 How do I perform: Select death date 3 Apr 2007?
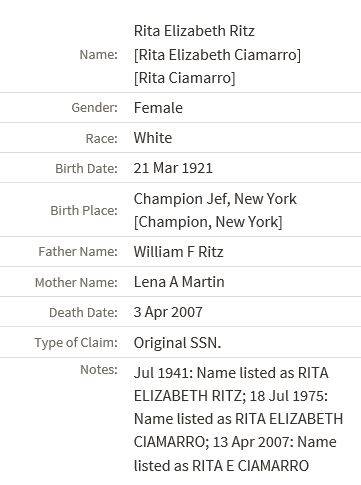tap(168, 312)
